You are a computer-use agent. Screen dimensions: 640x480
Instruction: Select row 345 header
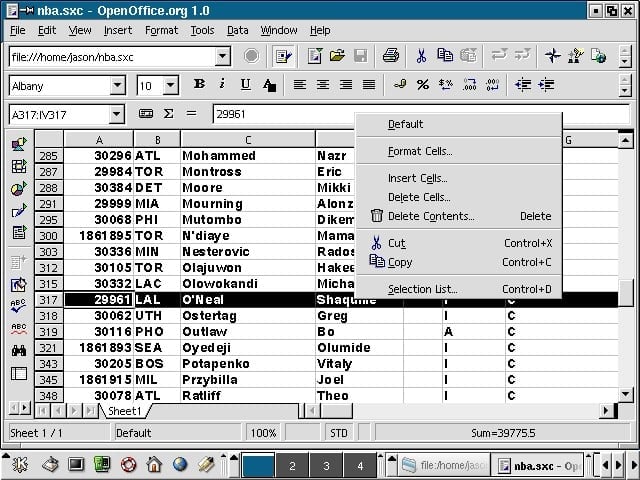(x=49, y=380)
